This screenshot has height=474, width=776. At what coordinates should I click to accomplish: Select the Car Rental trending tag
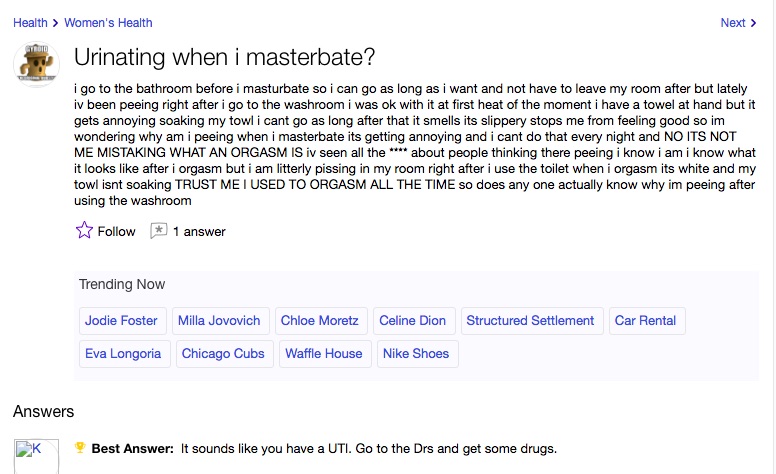tap(647, 321)
